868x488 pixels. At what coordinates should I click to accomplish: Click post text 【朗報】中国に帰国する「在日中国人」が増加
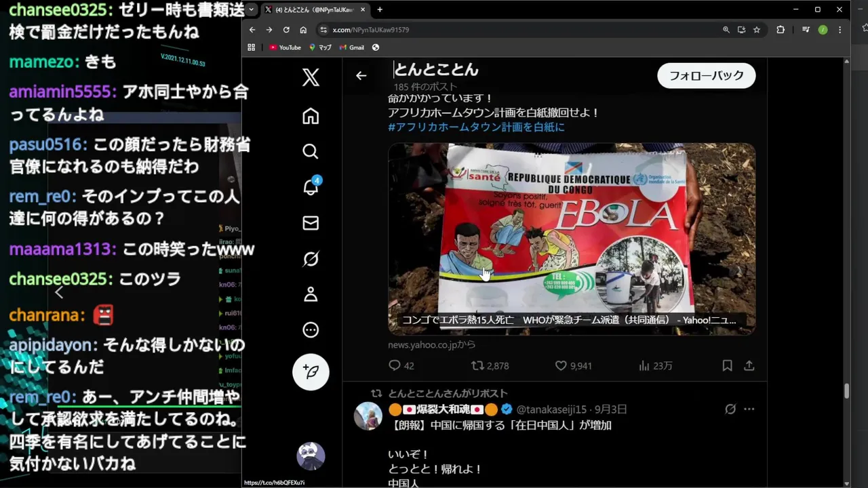500,426
